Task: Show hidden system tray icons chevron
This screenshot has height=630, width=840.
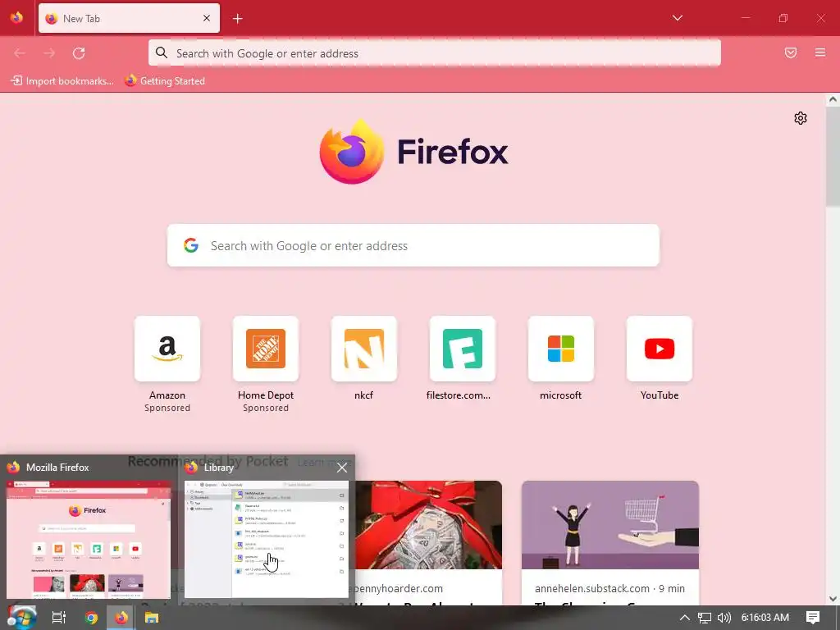Action: (x=685, y=618)
